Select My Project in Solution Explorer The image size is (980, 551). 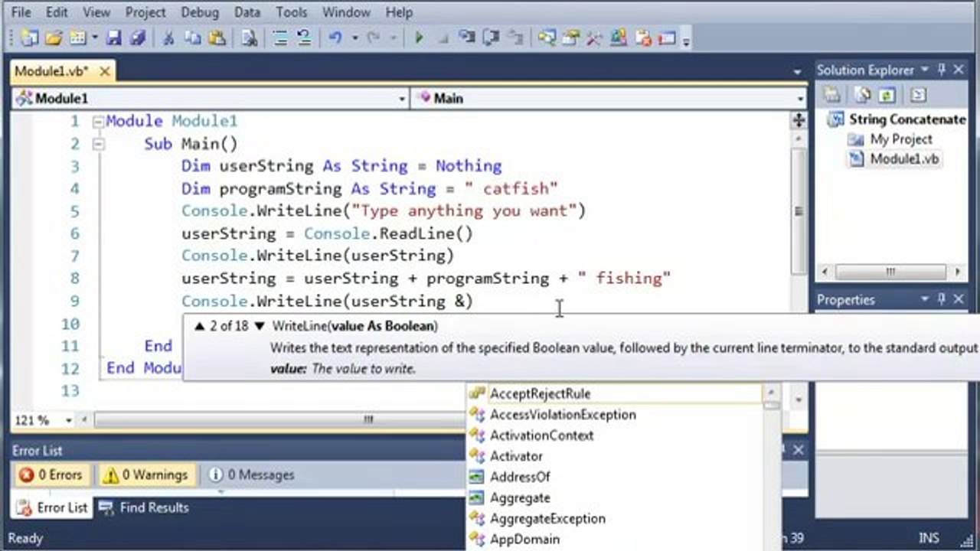tap(900, 139)
